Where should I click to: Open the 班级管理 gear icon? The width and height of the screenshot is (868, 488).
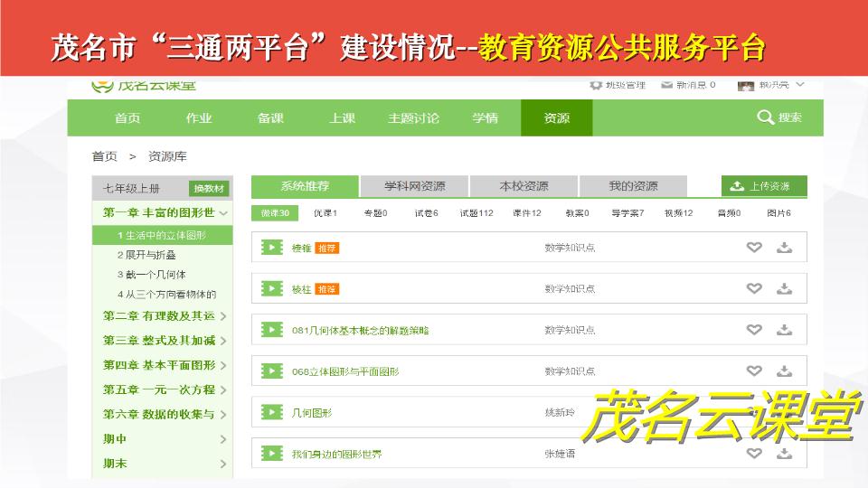tap(595, 85)
